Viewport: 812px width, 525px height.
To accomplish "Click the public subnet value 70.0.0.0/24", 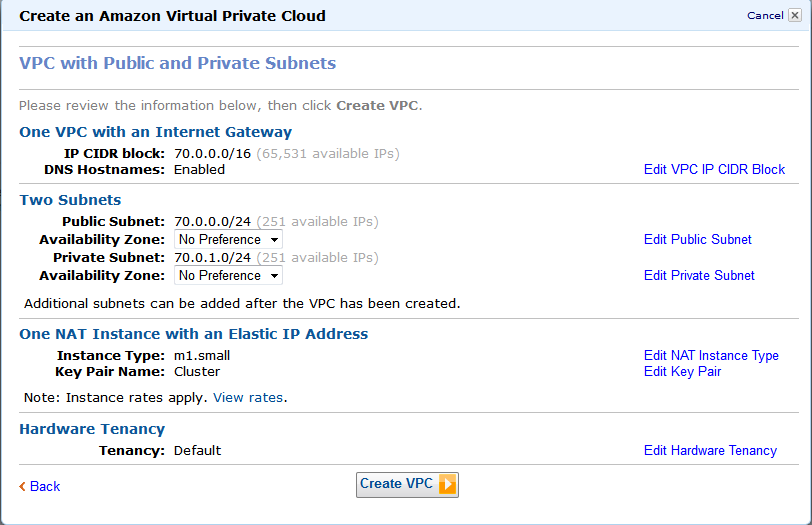I will (212, 222).
